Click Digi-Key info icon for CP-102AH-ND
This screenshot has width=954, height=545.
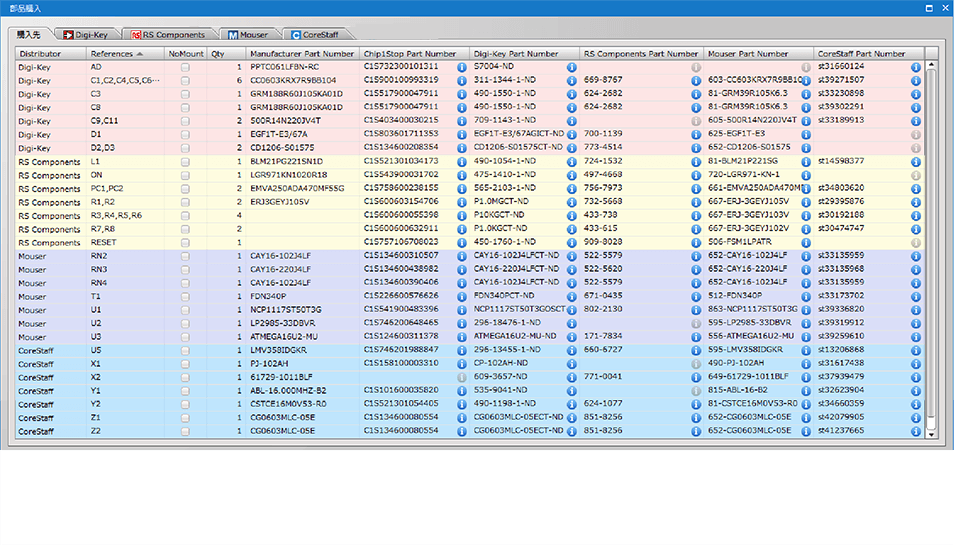572,364
